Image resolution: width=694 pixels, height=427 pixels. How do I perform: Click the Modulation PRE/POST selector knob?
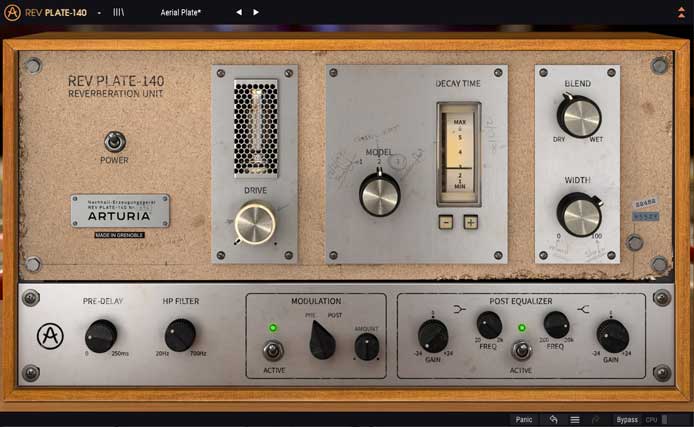pos(322,340)
